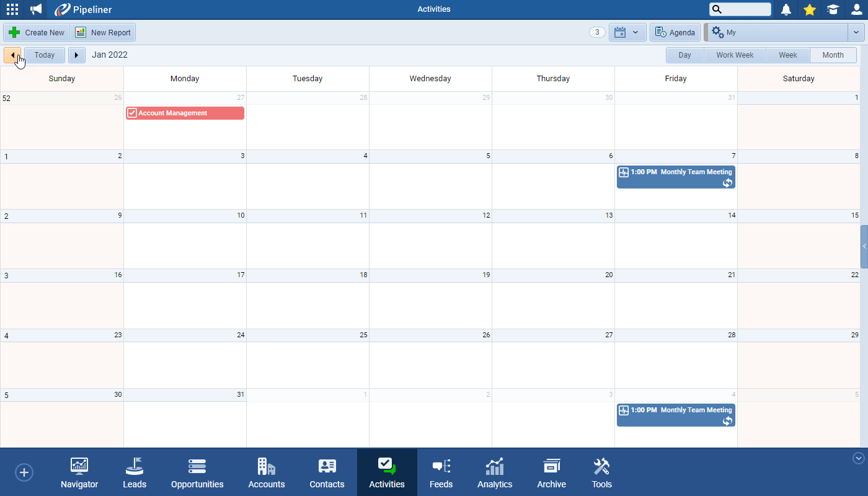The height and width of the screenshot is (496, 868).
Task: Click the New Report button
Action: point(103,32)
